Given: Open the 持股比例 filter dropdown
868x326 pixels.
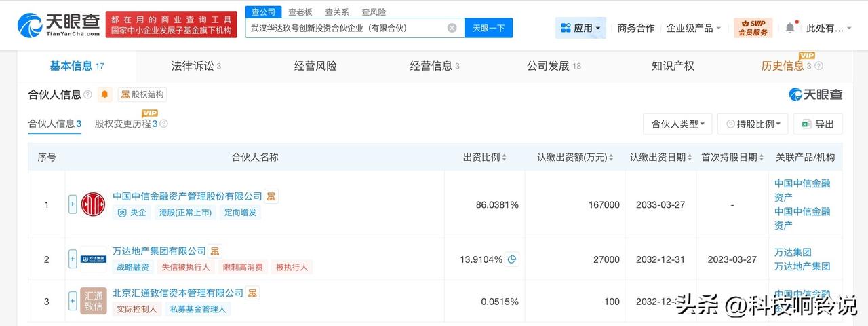Looking at the screenshot, I should point(753,124).
